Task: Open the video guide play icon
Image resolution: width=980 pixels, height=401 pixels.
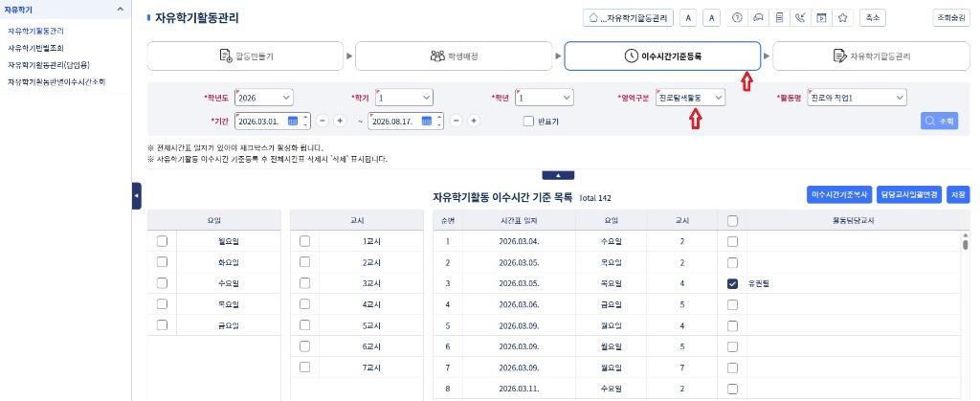Action: coord(821,18)
